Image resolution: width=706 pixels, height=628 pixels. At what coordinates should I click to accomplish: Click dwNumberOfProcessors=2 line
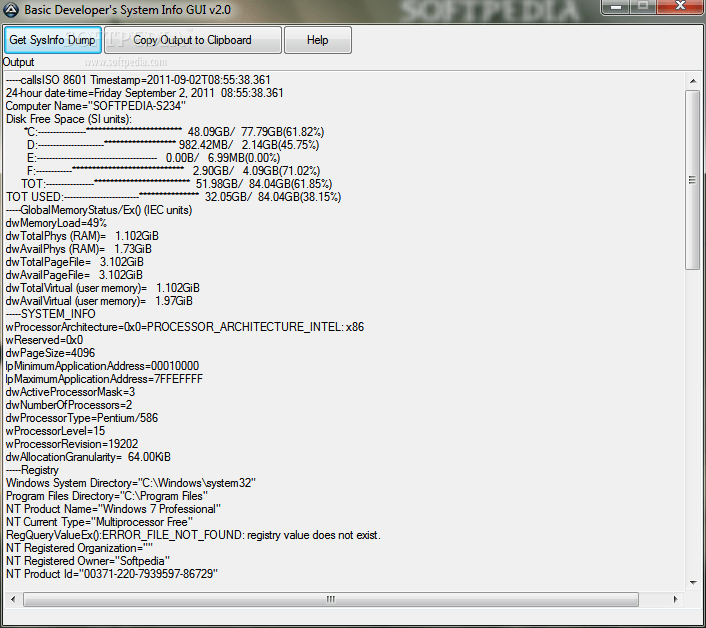click(69, 405)
